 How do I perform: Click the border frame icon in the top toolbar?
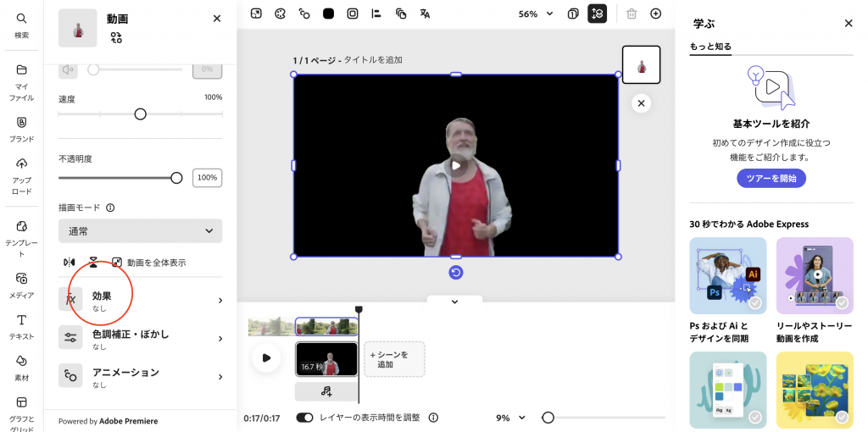coord(353,14)
